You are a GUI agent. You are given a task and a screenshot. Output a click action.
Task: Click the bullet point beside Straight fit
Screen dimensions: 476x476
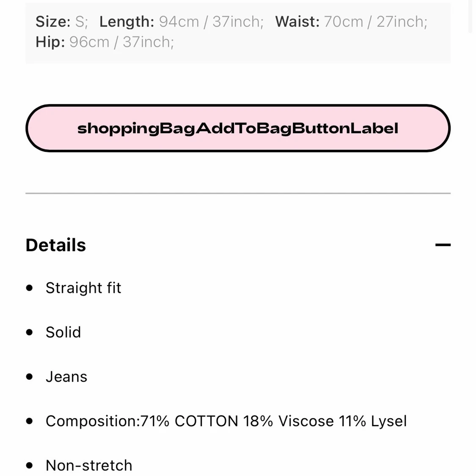coord(29,288)
